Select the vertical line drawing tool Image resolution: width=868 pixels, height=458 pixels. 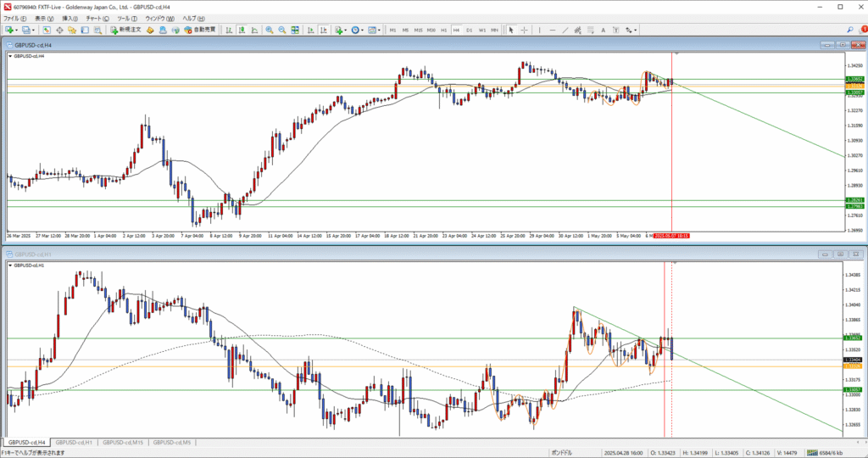coord(539,30)
